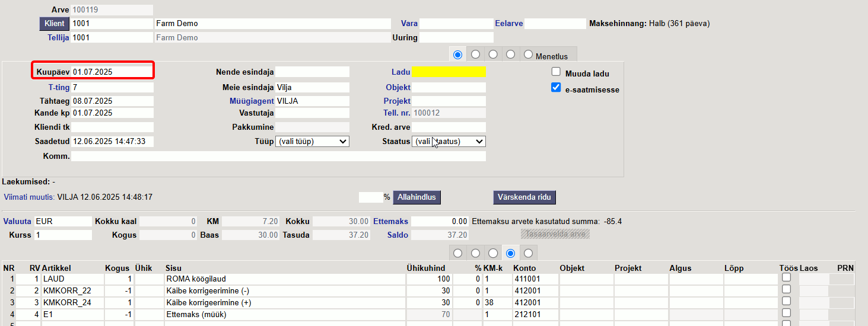
Task: Click the Uuring input field
Action: point(456,37)
